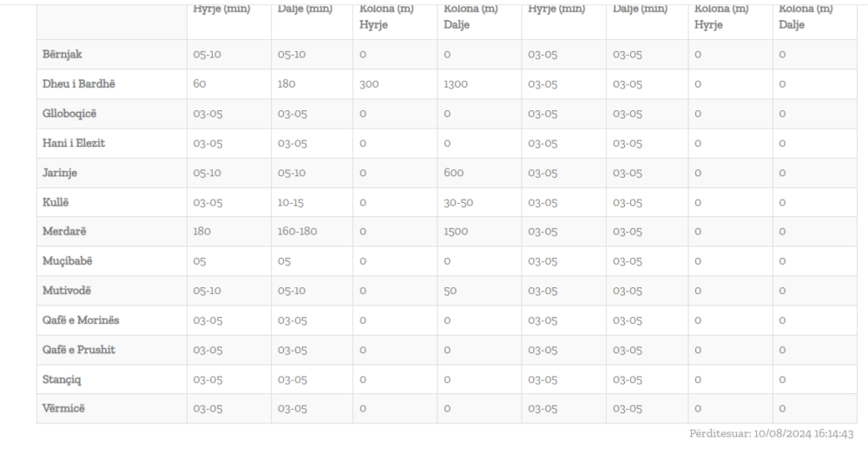Click the Jarinje border point label
Image resolution: width=868 pixels, height=460 pixels.
click(60, 172)
